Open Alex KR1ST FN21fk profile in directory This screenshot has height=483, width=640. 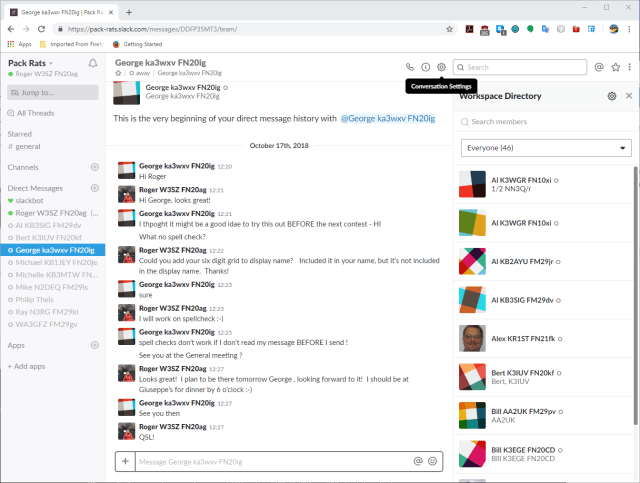pyautogui.click(x=543, y=338)
